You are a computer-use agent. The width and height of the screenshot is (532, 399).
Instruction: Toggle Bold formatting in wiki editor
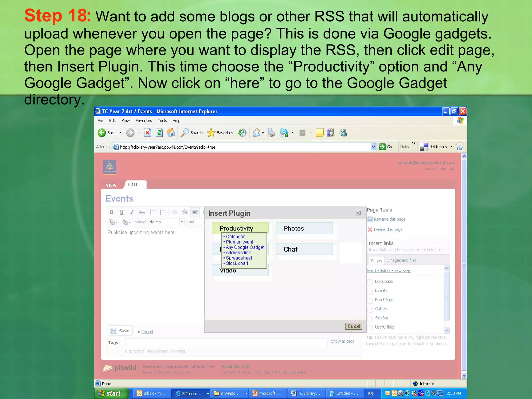coord(111,212)
